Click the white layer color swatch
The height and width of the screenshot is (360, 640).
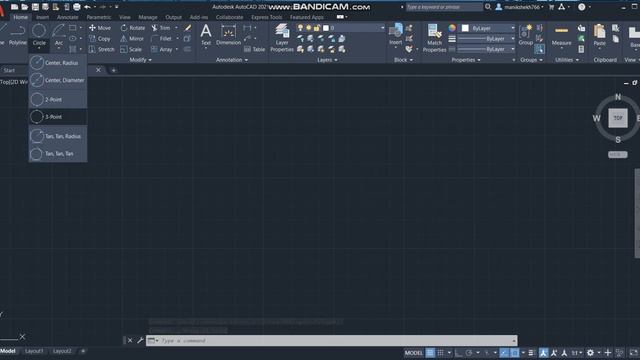[326, 28]
